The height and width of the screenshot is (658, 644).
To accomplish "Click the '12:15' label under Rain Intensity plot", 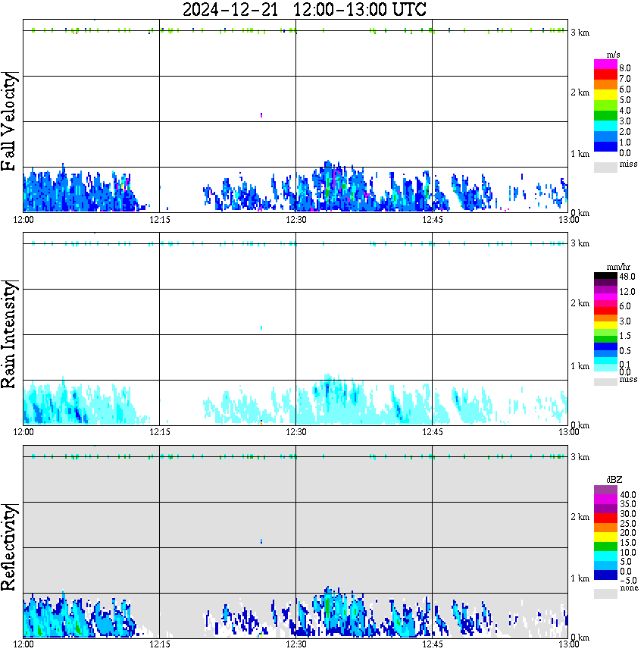I will pos(160,432).
